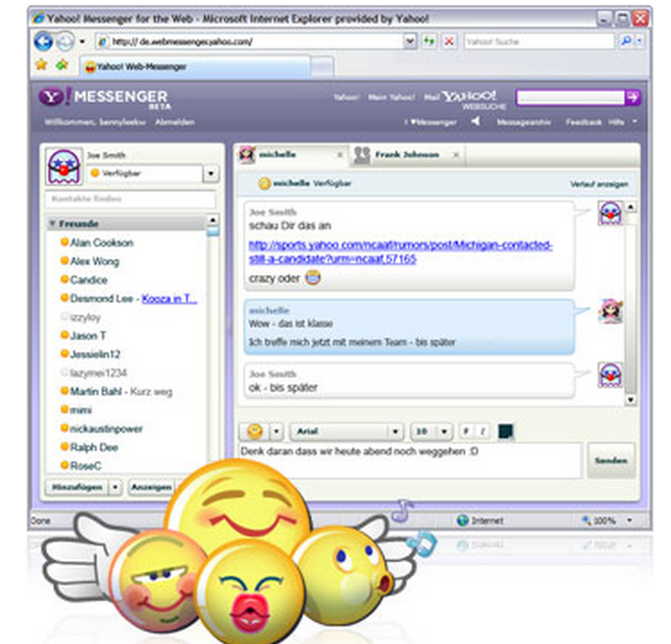Screen dimensions: 671x644
Task: Open the Hilfe menu dropdown arrow
Action: coord(634,122)
